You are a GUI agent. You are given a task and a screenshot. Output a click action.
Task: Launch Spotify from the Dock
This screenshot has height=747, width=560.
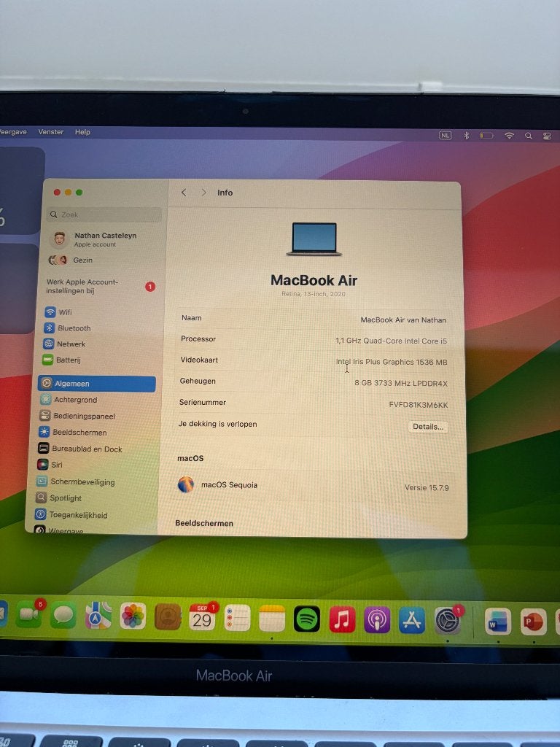307,619
